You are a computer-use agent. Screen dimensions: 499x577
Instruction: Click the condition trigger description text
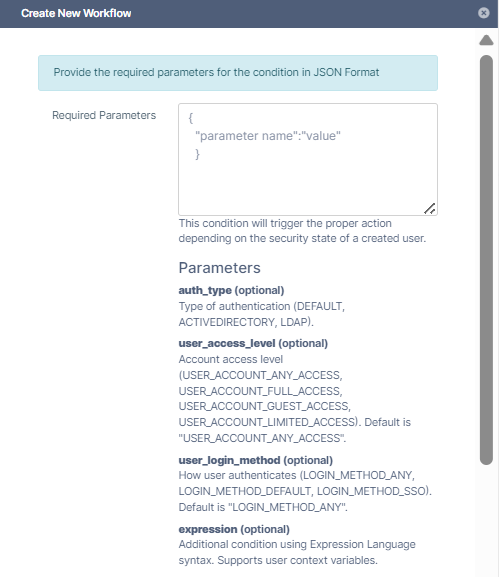(302, 231)
